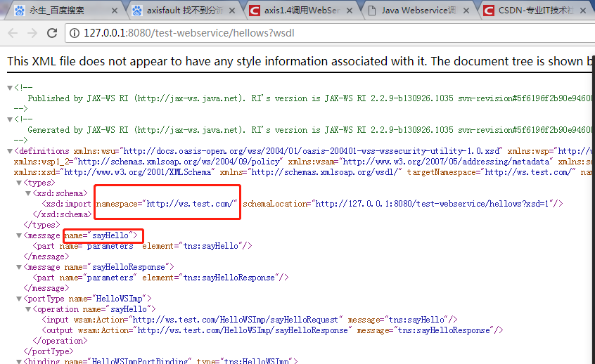Viewport: 595px width, 364px height.
Task: Collapse the binding HelloWSImpPortBinding element
Action: 19,361
